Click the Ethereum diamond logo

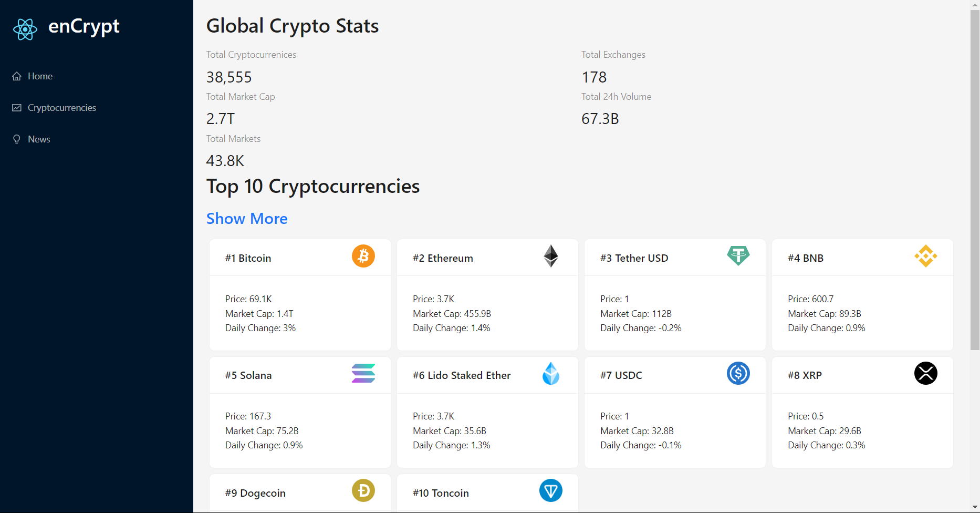(x=550, y=256)
